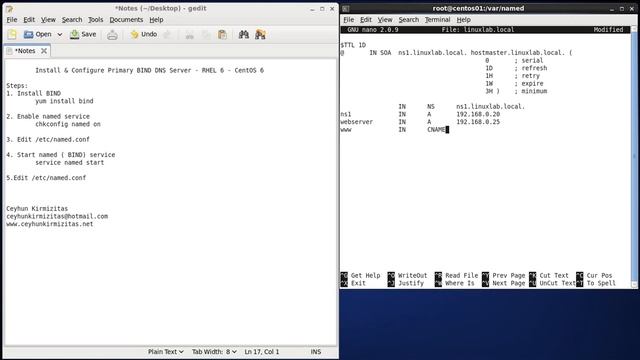Open Find and Replace icon
Image resolution: width=640 pixels, height=360 pixels.
click(x=260, y=35)
